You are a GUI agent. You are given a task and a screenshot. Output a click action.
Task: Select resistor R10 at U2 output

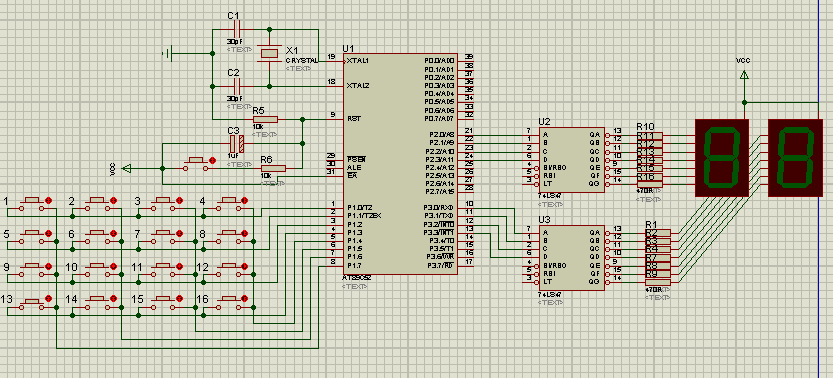click(x=649, y=135)
